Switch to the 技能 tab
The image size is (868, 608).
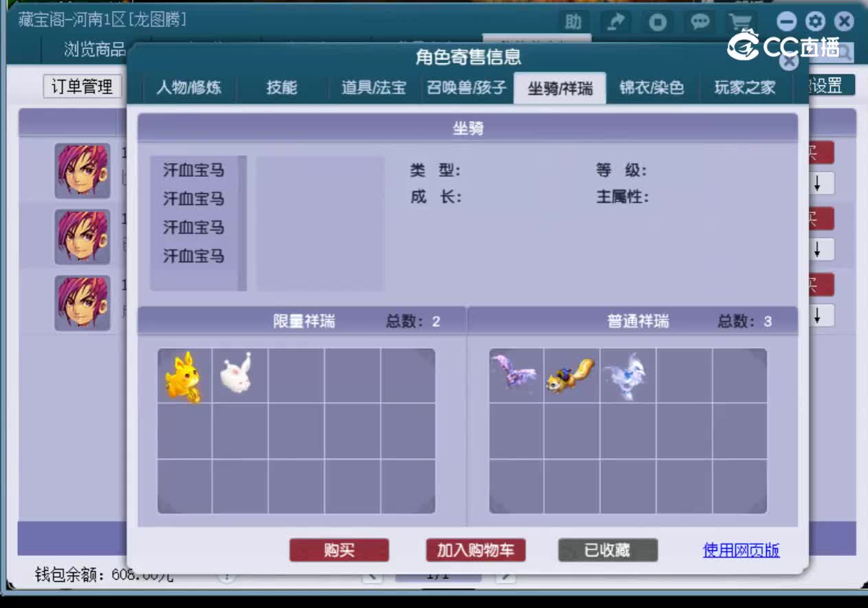281,88
